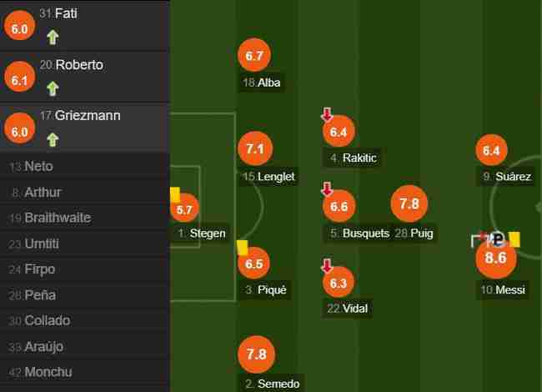Image resolution: width=542 pixels, height=392 pixels.
Task: Choose the Umtiti bench row
Action: point(85,244)
